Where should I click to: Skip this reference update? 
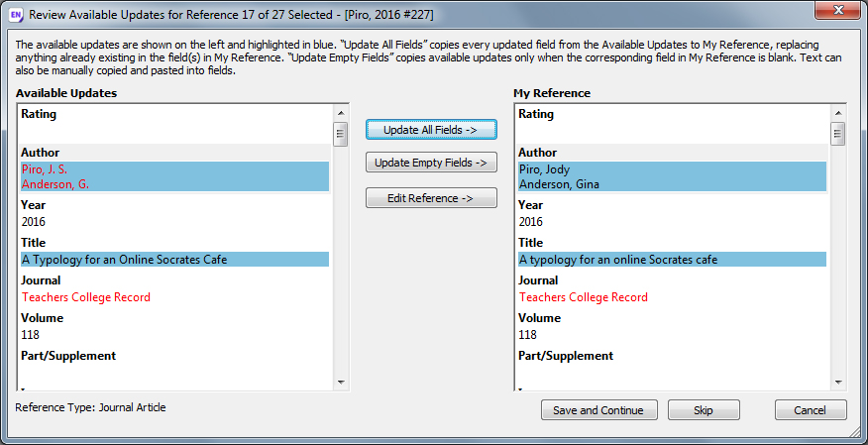coord(704,410)
